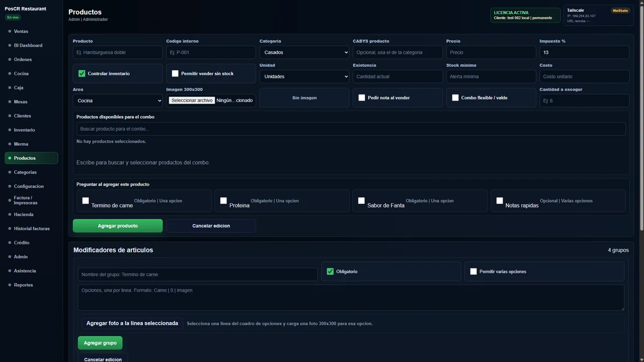Check Notas rapidas modifier
644x362 pixels.
[500, 201]
